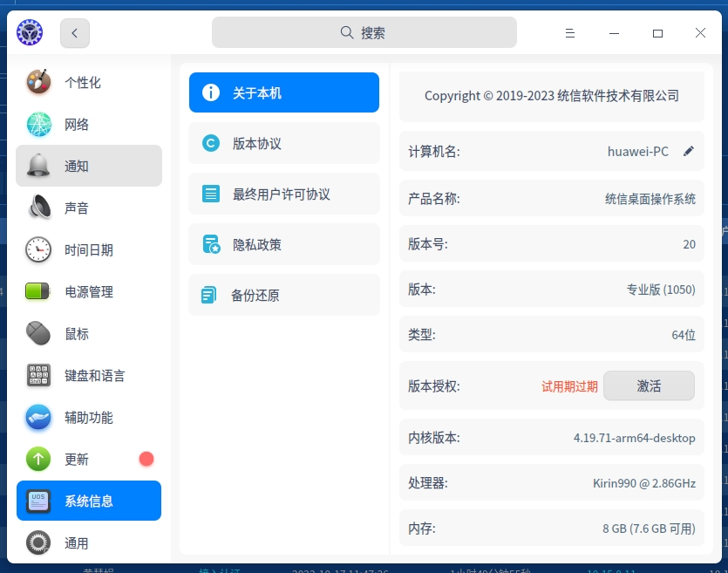Image resolution: width=728 pixels, height=573 pixels.
Task: Click the search magnifier icon
Action: coord(347,32)
